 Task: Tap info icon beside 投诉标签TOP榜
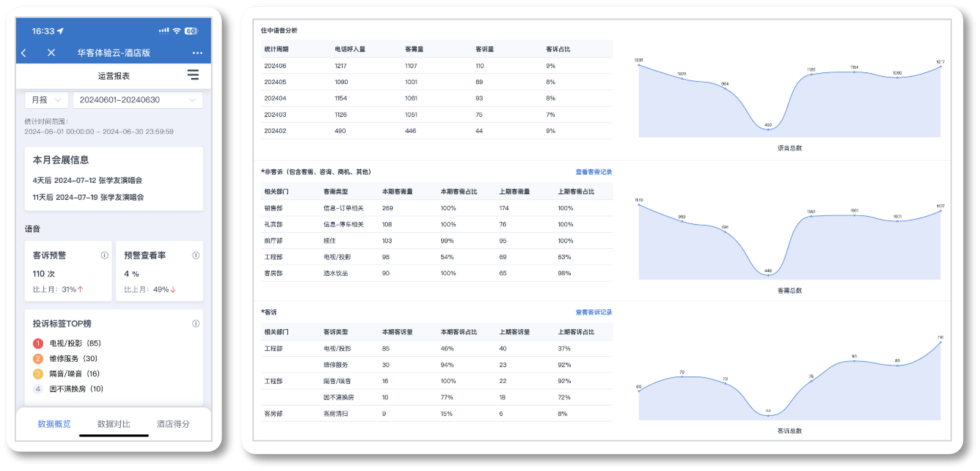[x=195, y=324]
